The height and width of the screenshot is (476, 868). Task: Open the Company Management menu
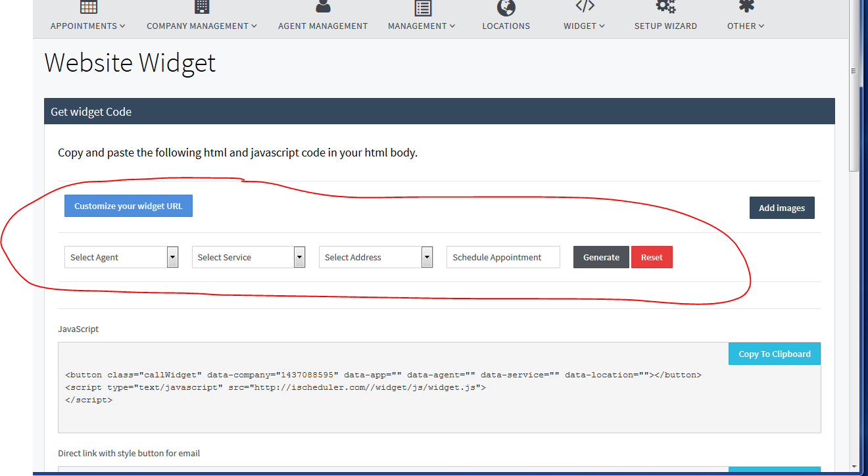(x=202, y=26)
